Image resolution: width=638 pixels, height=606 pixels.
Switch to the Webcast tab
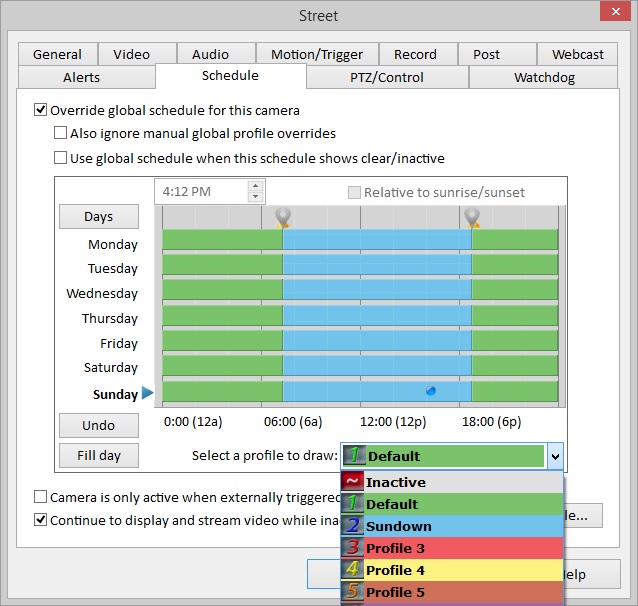(577, 54)
